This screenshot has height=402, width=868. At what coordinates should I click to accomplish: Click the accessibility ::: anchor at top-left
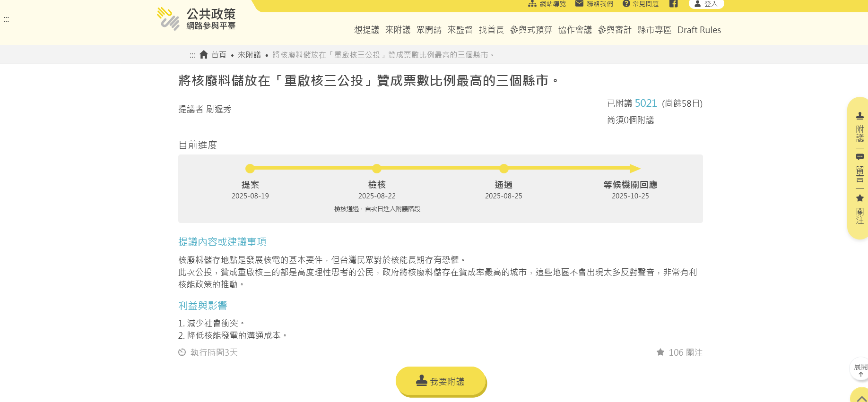6,19
